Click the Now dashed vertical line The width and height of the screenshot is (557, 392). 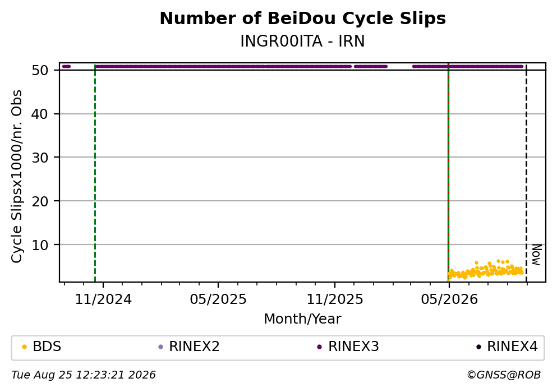click(526, 173)
